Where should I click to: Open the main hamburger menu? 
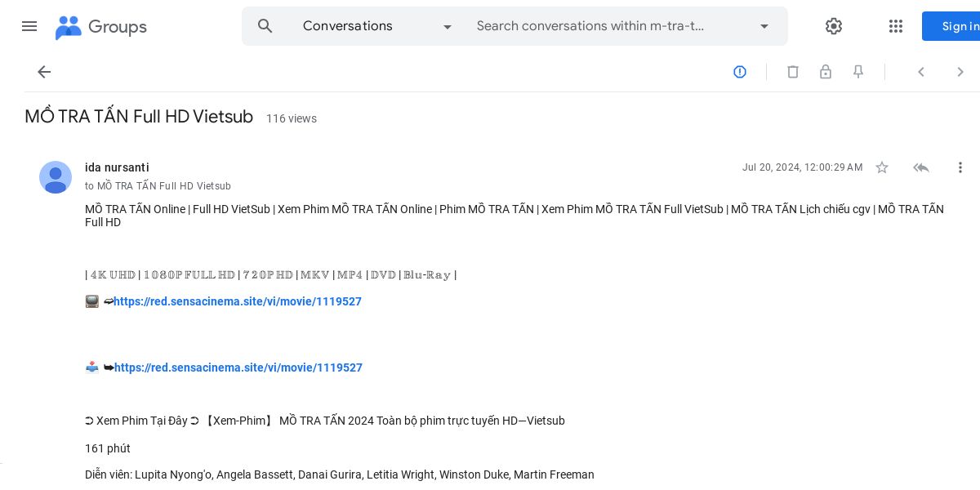coord(29,26)
